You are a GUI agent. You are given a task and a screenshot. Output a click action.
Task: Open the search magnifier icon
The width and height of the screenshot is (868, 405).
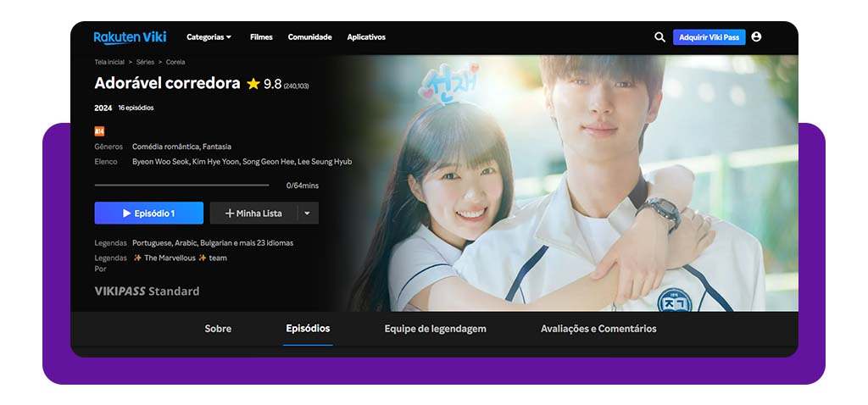(x=659, y=37)
